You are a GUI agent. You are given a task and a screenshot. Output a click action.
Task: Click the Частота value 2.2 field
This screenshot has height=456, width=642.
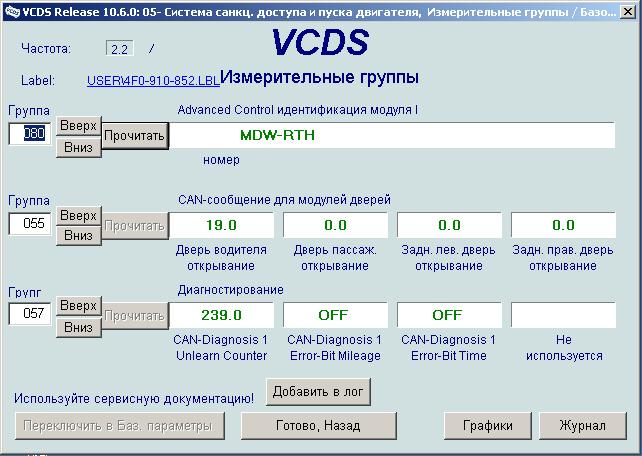119,48
